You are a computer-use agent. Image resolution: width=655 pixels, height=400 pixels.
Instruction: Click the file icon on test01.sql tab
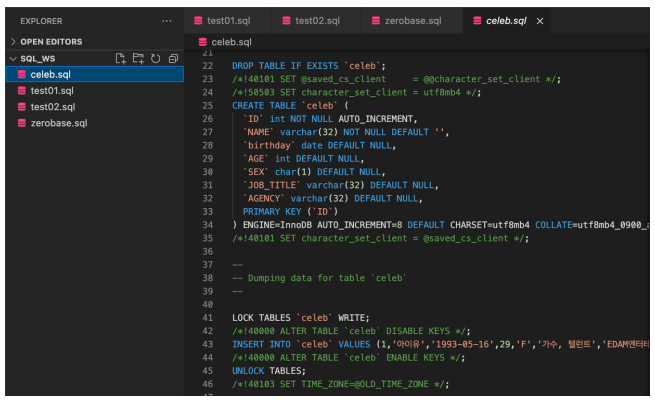coord(198,20)
